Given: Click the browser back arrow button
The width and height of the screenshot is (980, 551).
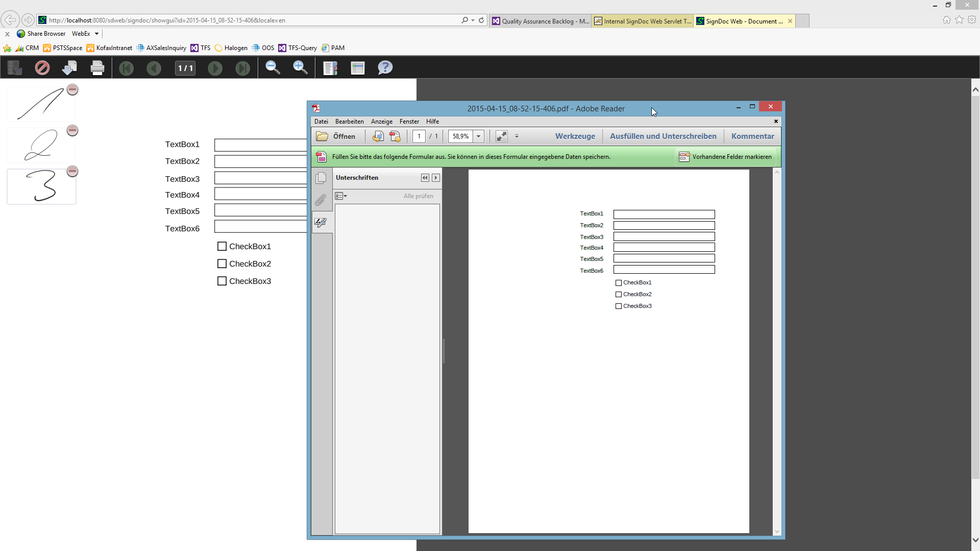Looking at the screenshot, I should click(x=10, y=20).
